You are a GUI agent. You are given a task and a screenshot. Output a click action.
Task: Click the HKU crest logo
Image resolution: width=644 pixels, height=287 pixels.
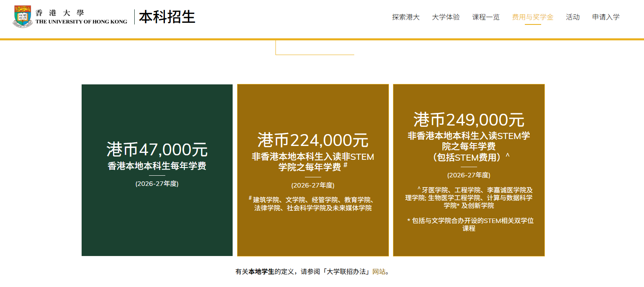tap(22, 16)
